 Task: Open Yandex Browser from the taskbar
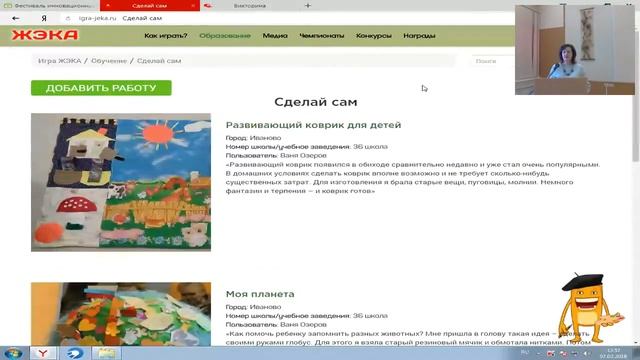coord(43,353)
